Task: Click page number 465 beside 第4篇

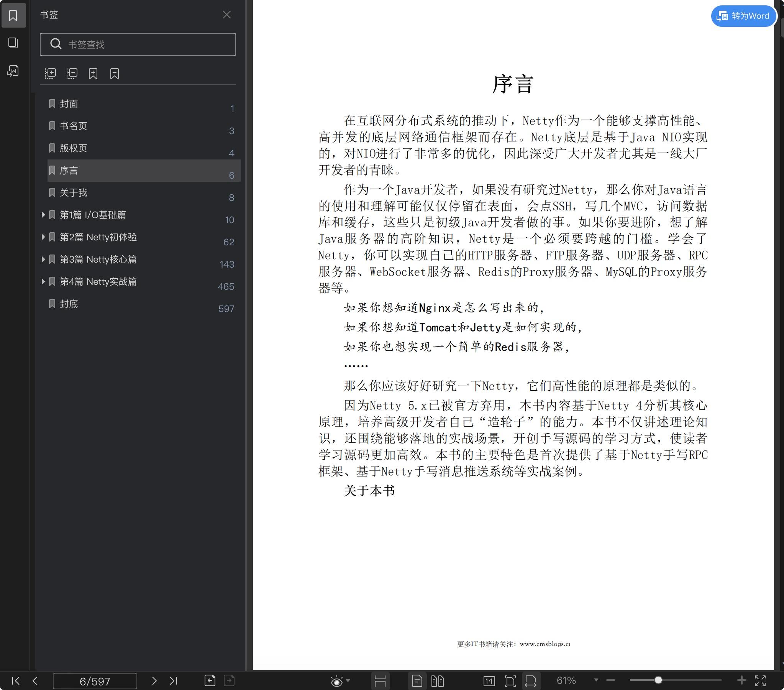Action: pos(226,287)
